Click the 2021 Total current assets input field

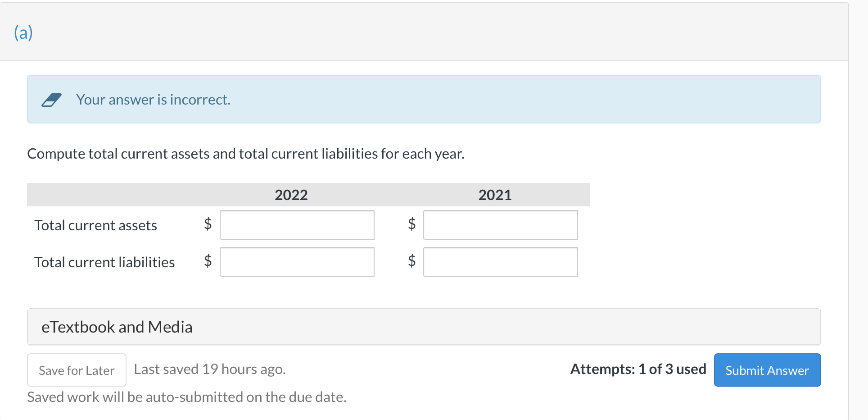pyautogui.click(x=500, y=225)
